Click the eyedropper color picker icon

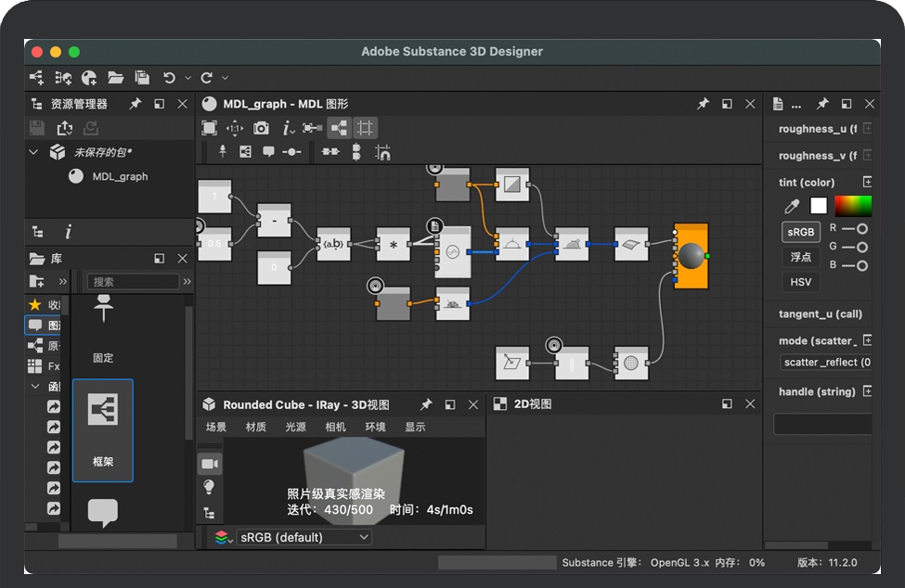792,206
